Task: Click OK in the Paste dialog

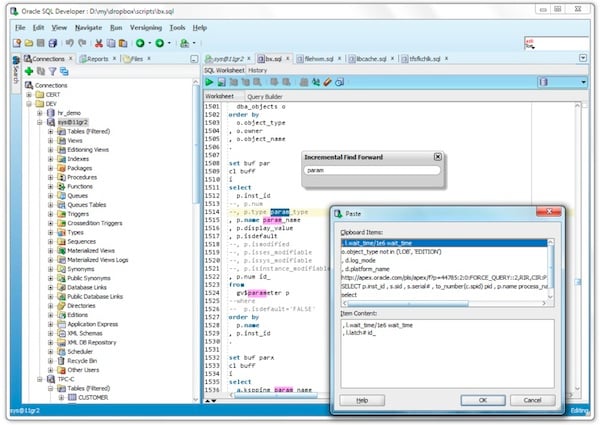Action: coord(482,399)
